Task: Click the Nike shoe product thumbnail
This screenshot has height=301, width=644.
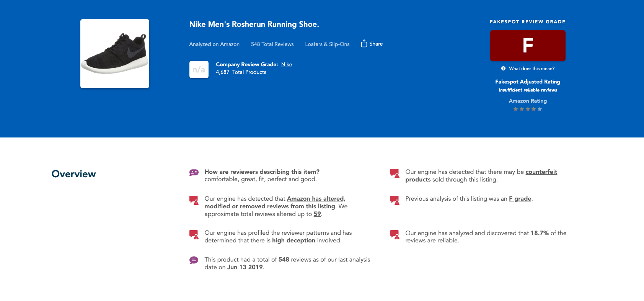Action: (x=115, y=54)
